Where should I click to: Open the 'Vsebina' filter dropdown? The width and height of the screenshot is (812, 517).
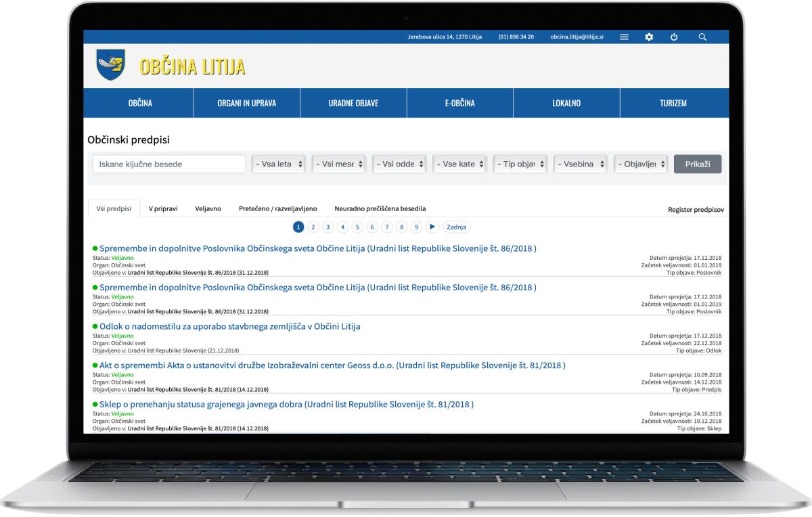click(581, 164)
